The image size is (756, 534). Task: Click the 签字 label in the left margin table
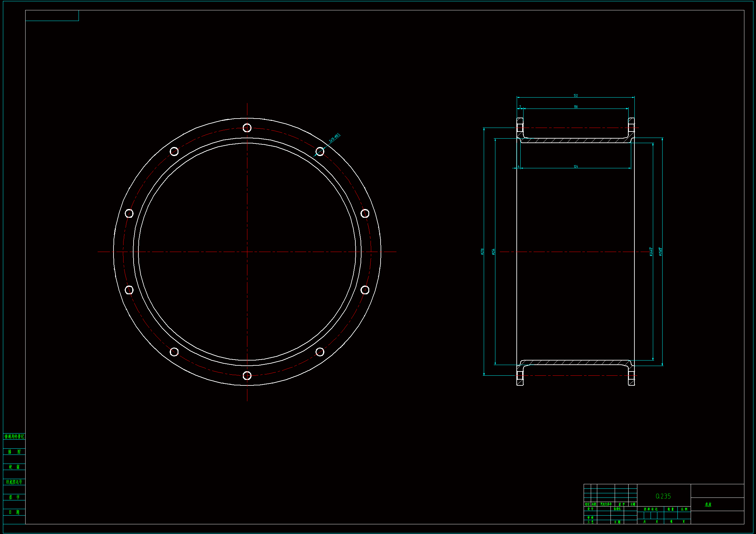tap(14, 497)
